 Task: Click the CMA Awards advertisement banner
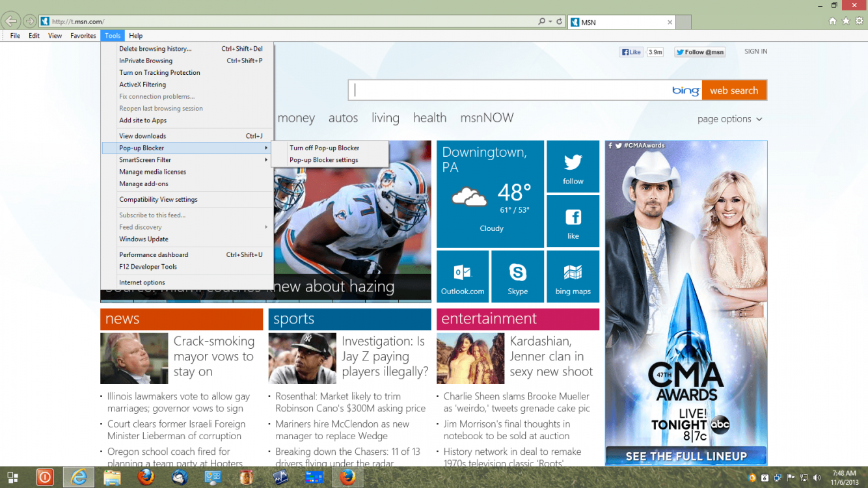click(686, 303)
